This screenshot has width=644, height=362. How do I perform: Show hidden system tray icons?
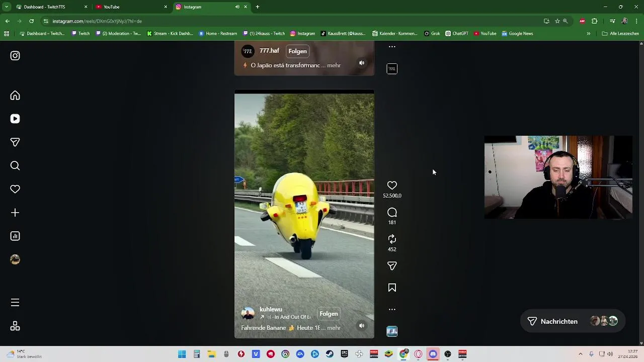(580, 354)
